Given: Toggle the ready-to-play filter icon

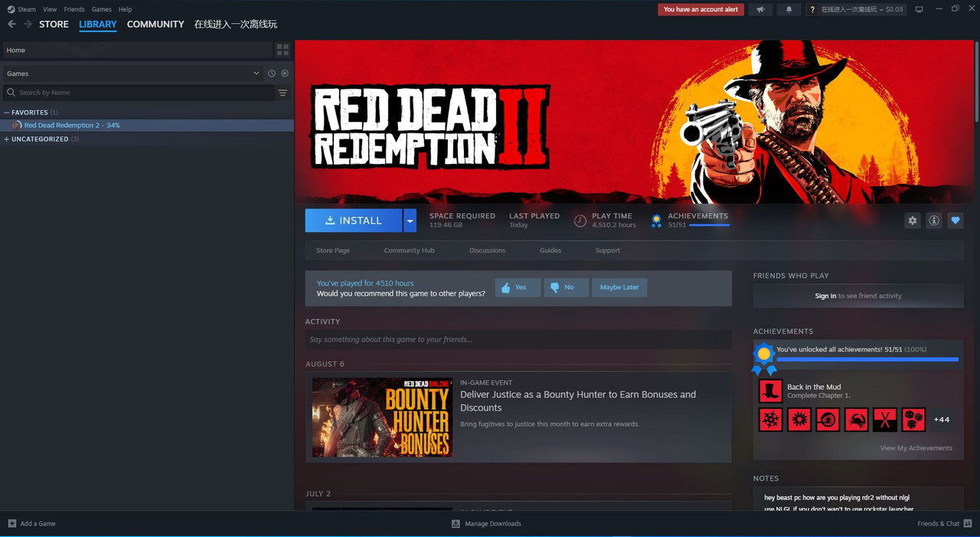Looking at the screenshot, I should (285, 74).
